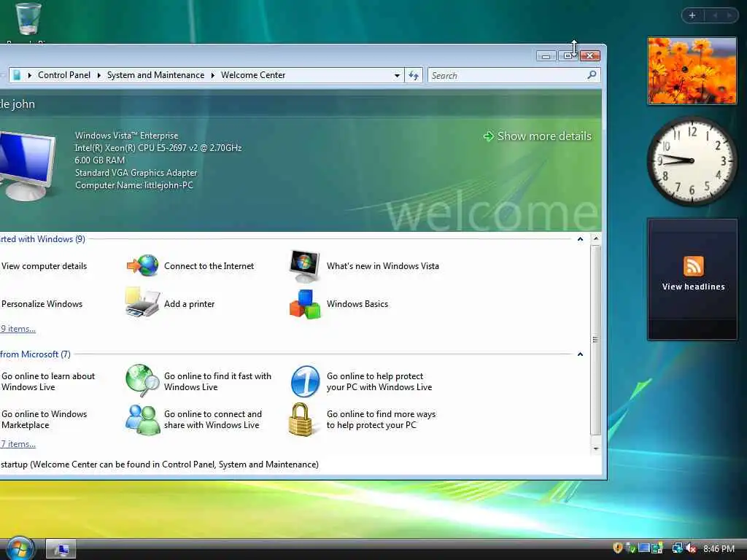Open the Recycle Bin on desktop
This screenshot has width=747, height=560.
click(x=28, y=19)
